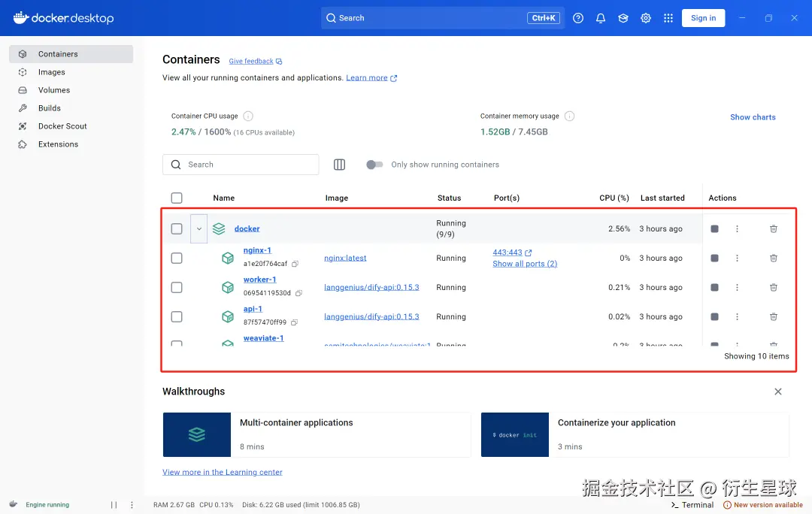
Task: Go to Builds in sidebar
Action: coord(71,108)
